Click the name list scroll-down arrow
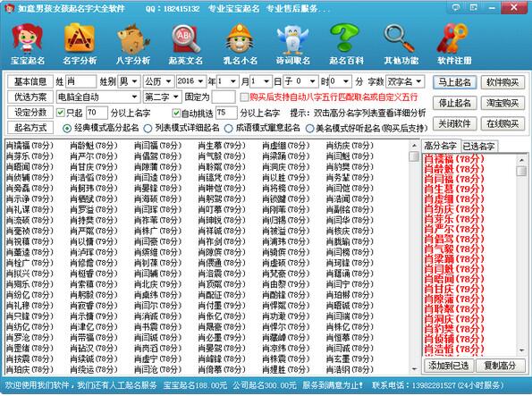Image resolution: width=532 pixels, height=396 pixels. point(414,369)
